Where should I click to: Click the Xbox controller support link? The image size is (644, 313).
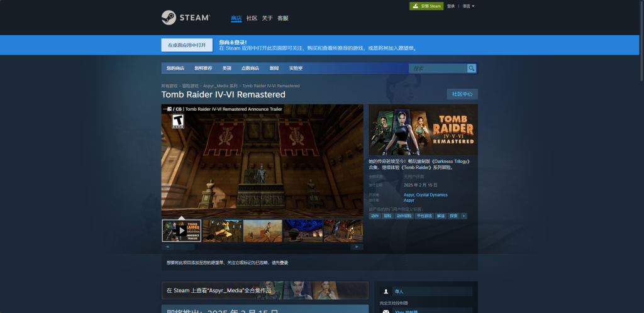433,311
